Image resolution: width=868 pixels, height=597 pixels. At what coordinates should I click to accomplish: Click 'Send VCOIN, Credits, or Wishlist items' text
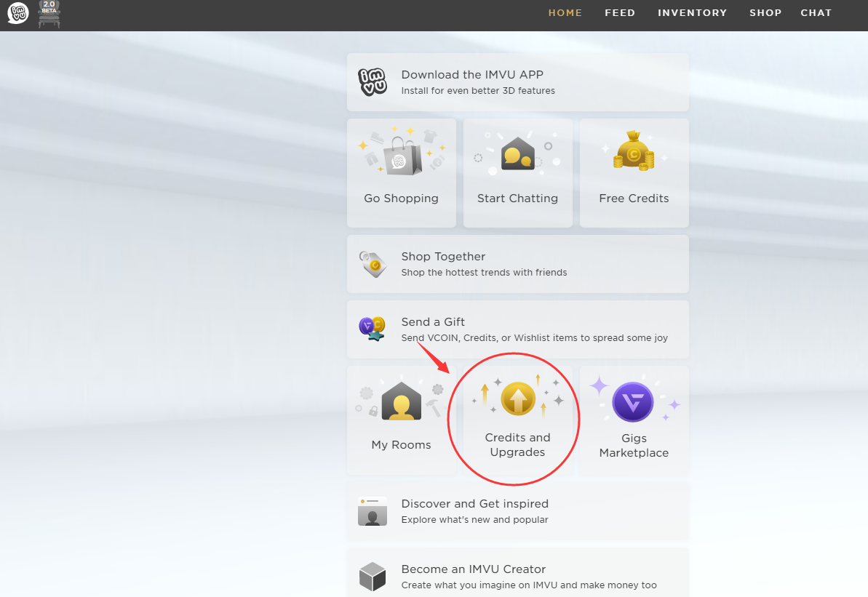535,338
